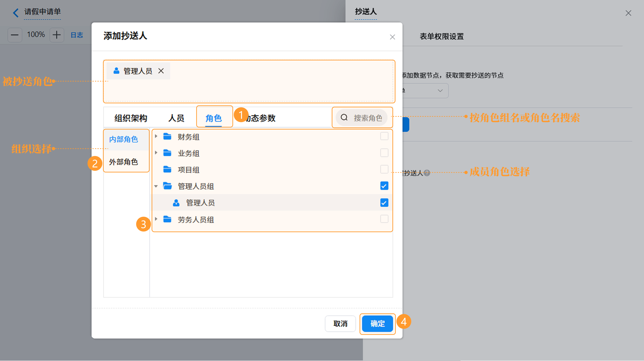Click the search magnifier icon
Viewport: 644px width, 361px height.
pos(344,117)
